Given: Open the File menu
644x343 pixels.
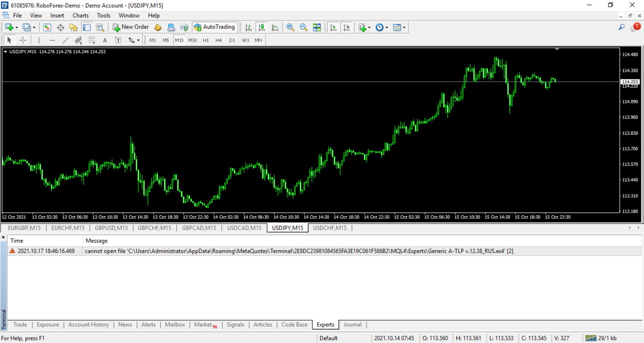Looking at the screenshot, I should tap(17, 15).
